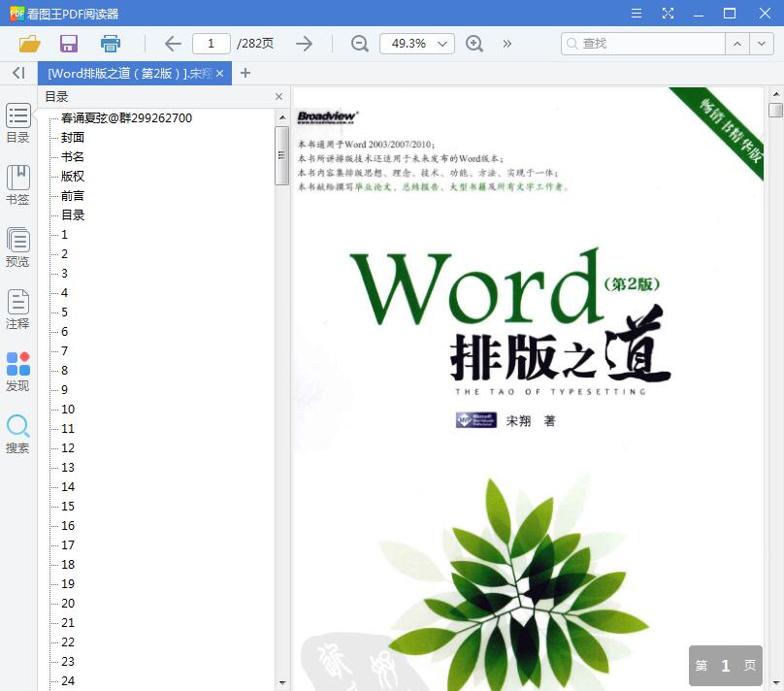Jump to 目录 entry in outline tree
Image resolution: width=784 pixels, height=691 pixels.
73,215
